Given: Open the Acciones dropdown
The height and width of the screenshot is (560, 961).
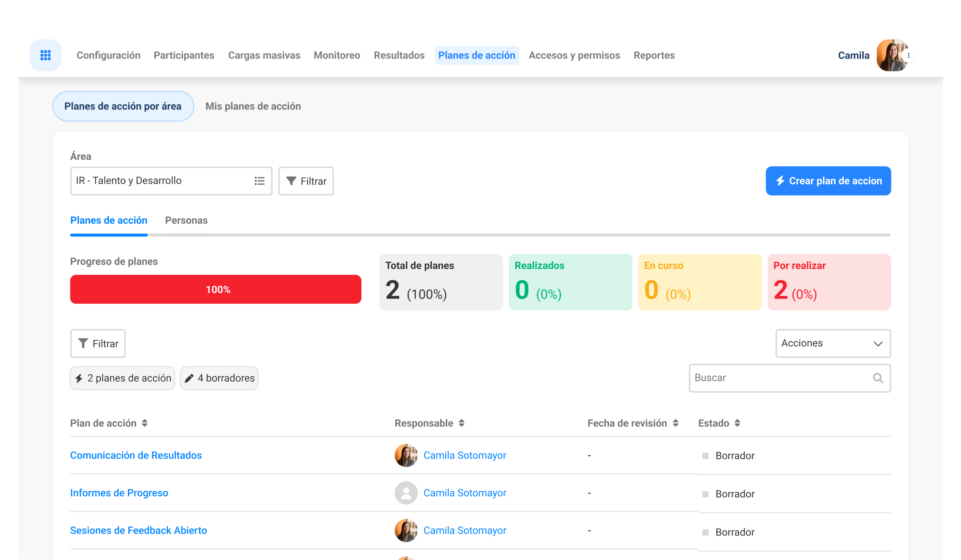Looking at the screenshot, I should (x=833, y=343).
